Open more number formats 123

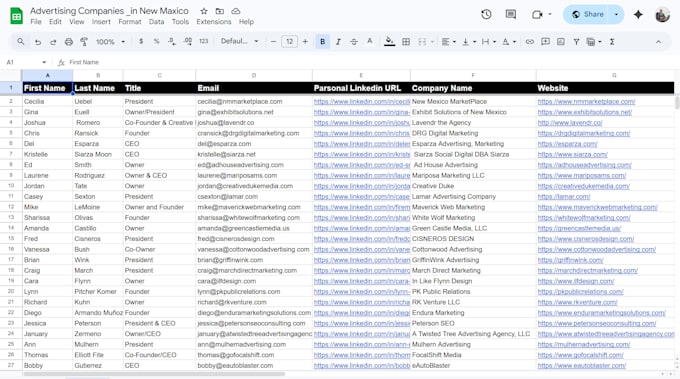(204, 42)
